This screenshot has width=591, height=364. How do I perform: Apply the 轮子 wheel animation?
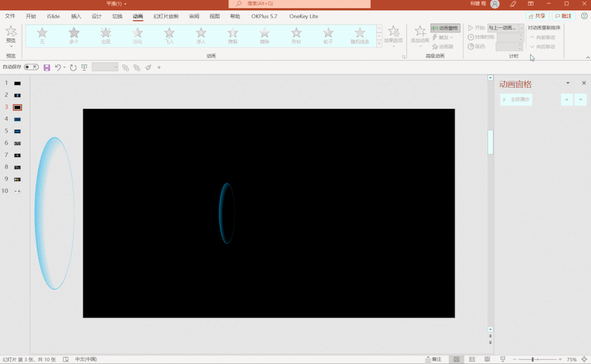[x=328, y=36]
